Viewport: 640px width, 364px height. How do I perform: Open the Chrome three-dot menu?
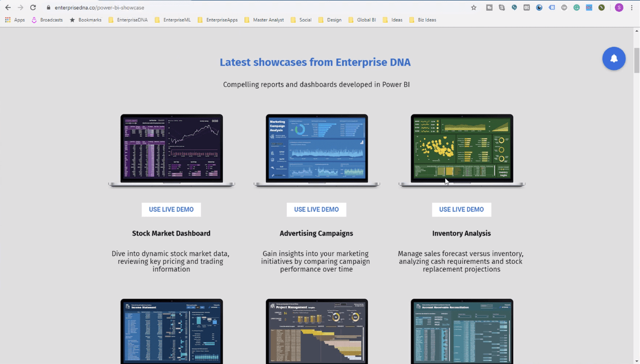coord(632,8)
